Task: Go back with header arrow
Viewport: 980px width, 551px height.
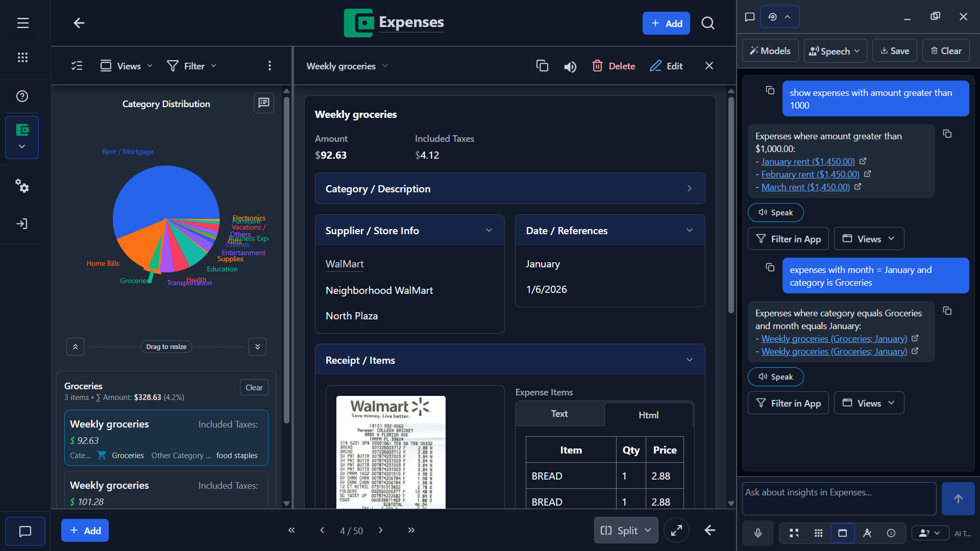Action: click(79, 23)
